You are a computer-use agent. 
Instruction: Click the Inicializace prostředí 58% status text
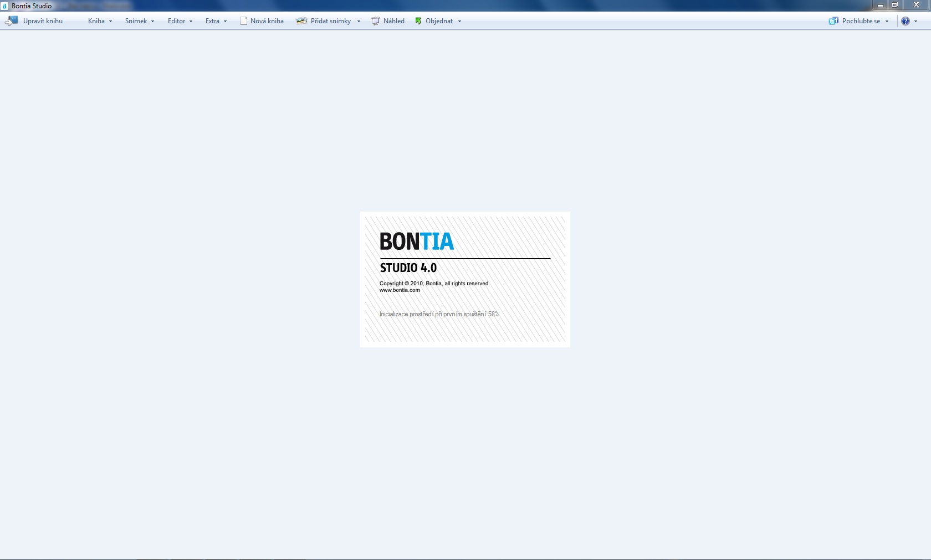point(439,314)
